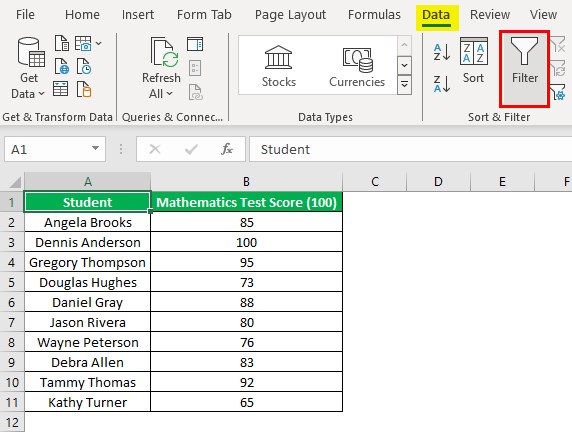
Task: Open the Get Data menu
Action: (28, 68)
